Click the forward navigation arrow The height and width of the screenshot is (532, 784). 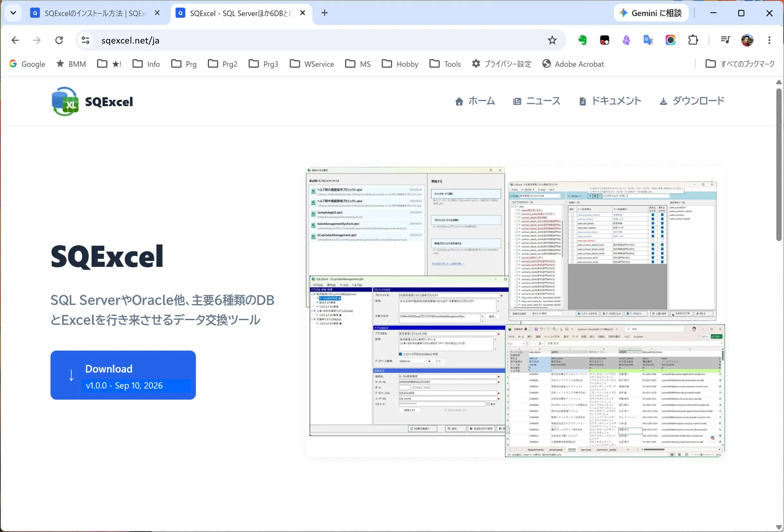(37, 40)
